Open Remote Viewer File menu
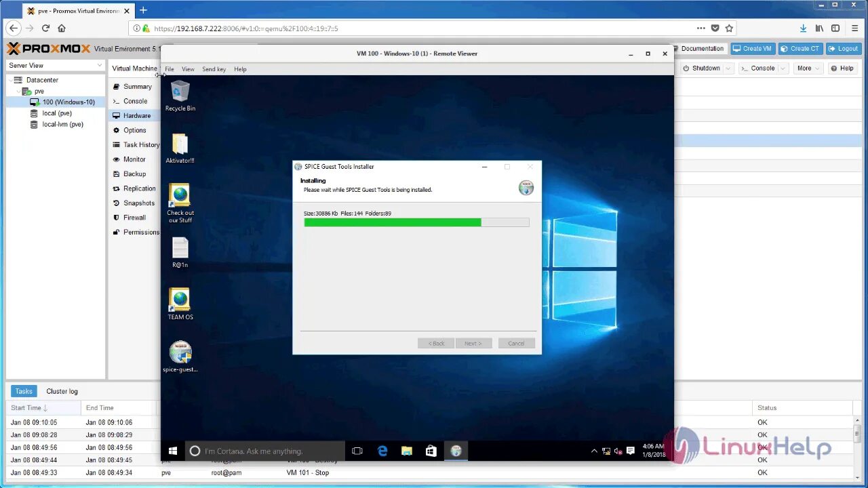Screen dimensions: 868x488 169,69
